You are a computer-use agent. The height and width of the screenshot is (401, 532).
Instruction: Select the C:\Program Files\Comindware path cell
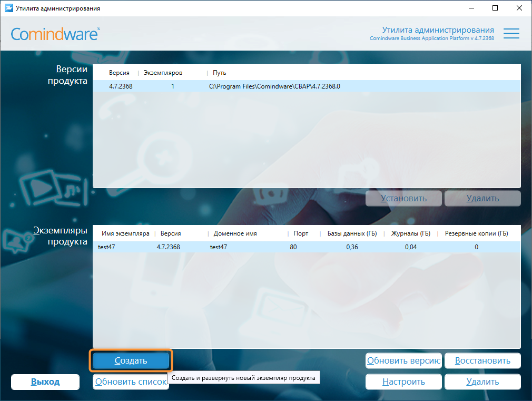pyautogui.click(x=274, y=86)
